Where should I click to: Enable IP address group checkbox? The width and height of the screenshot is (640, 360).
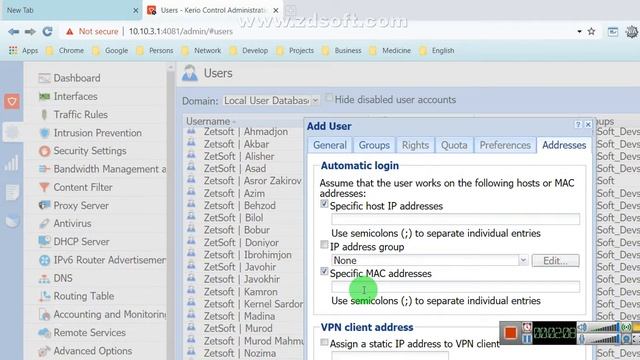(324, 244)
